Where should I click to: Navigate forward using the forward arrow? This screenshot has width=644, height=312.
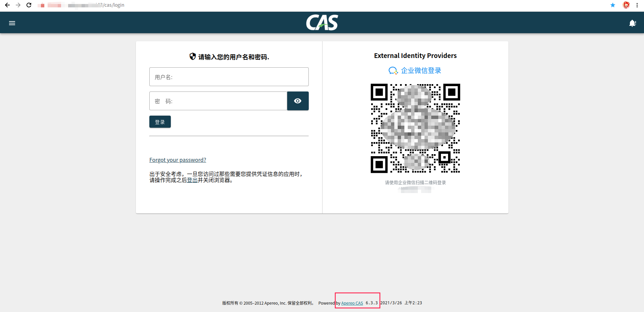coord(18,5)
